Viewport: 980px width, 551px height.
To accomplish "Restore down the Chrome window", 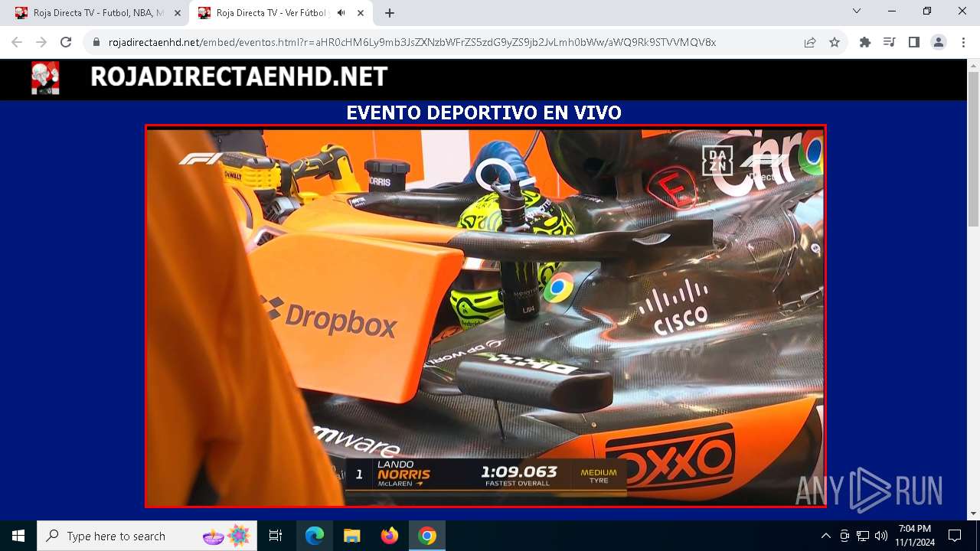I will 927,11.
